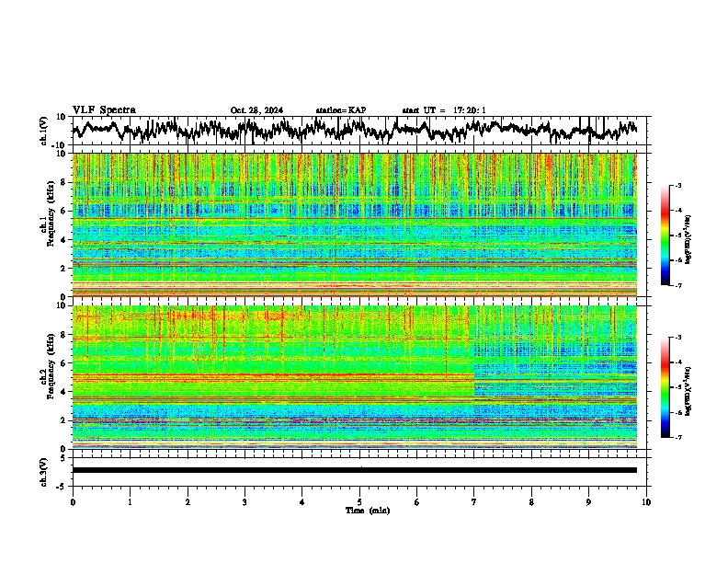The width and height of the screenshot is (728, 563).
Task: Click time axis tick label '3'
Action: click(245, 502)
